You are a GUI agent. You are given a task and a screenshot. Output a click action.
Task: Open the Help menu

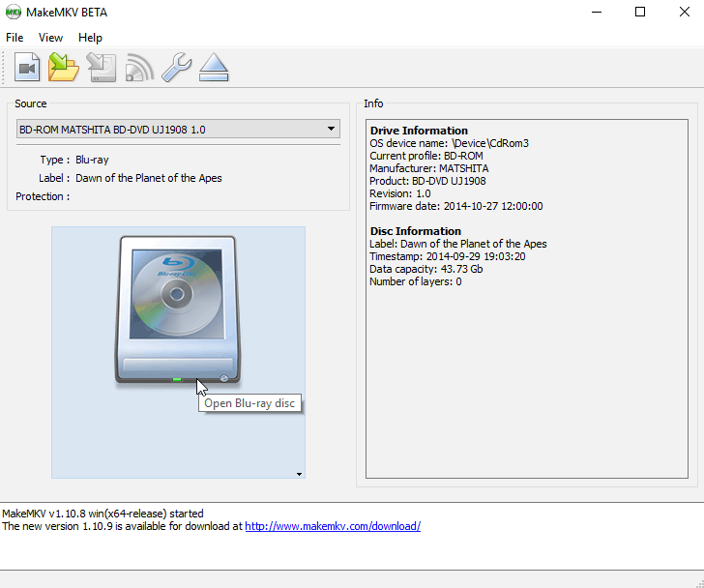(90, 38)
